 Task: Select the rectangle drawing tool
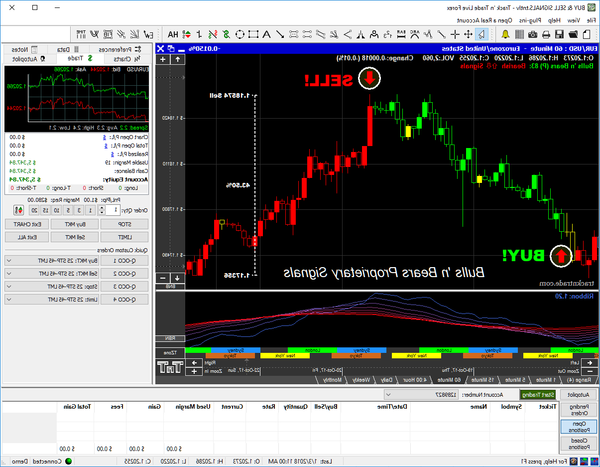coord(253,35)
